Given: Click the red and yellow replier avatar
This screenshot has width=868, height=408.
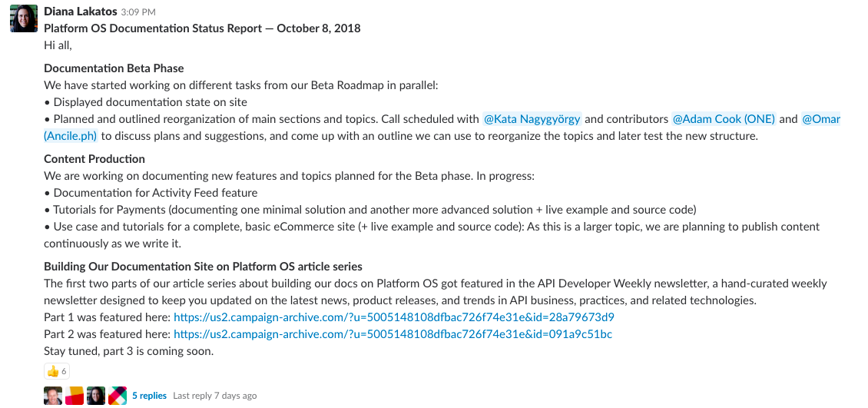Looking at the screenshot, I should click(x=75, y=396).
